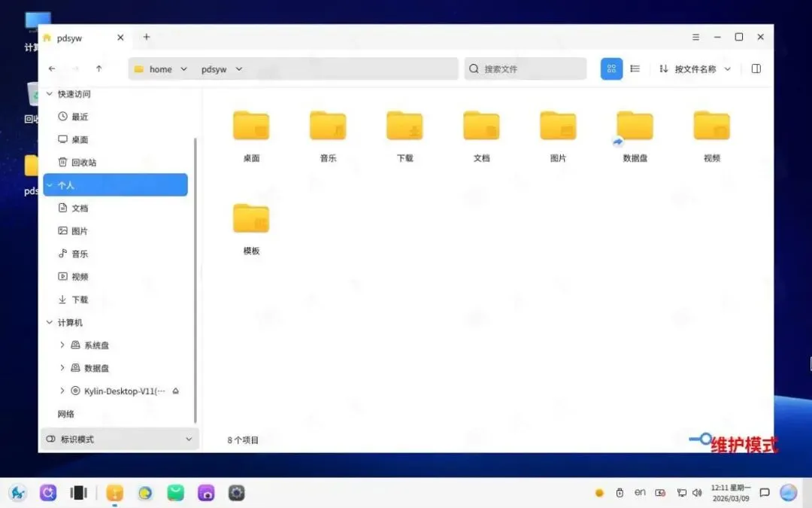
Task: Collapse the 计算机 section
Action: (x=50, y=322)
